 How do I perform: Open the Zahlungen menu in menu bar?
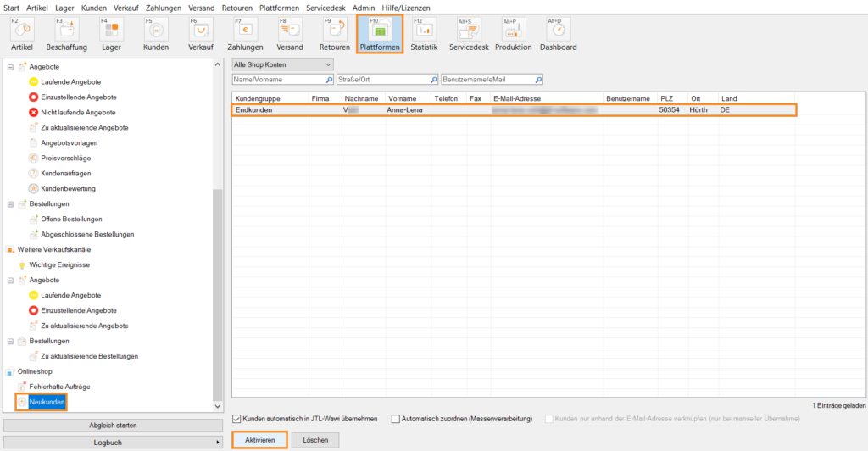[x=164, y=8]
